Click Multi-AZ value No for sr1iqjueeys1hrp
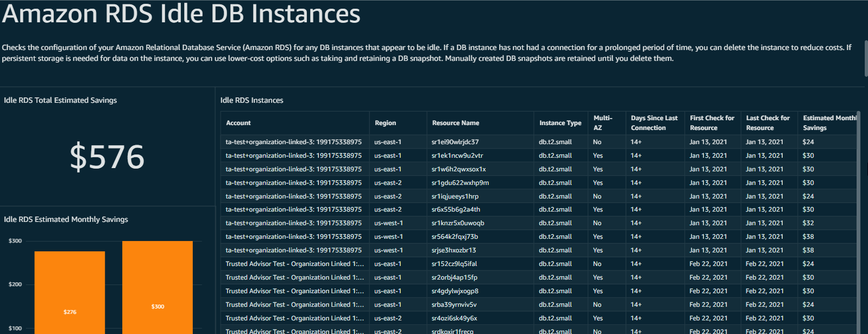The image size is (868, 334). coord(597,196)
